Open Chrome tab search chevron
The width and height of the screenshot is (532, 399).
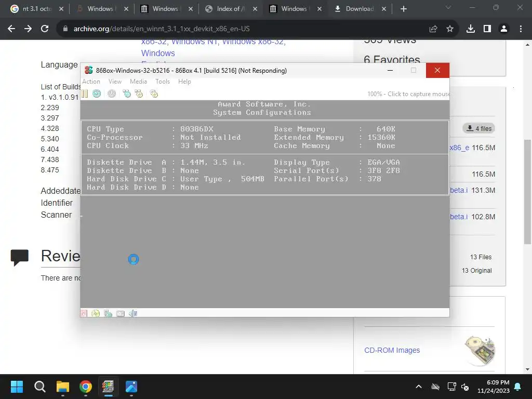pyautogui.click(x=448, y=7)
